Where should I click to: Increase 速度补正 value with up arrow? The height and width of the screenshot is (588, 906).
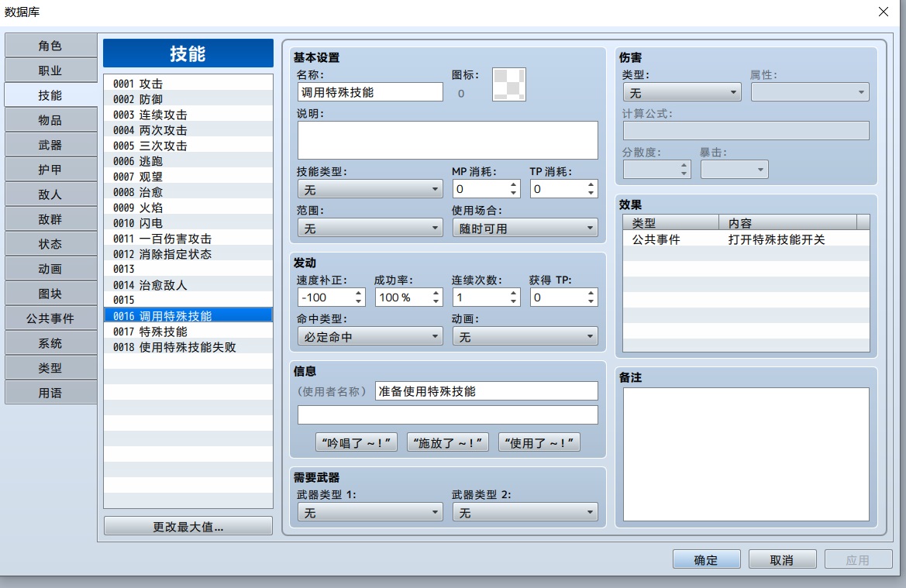pyautogui.click(x=358, y=294)
